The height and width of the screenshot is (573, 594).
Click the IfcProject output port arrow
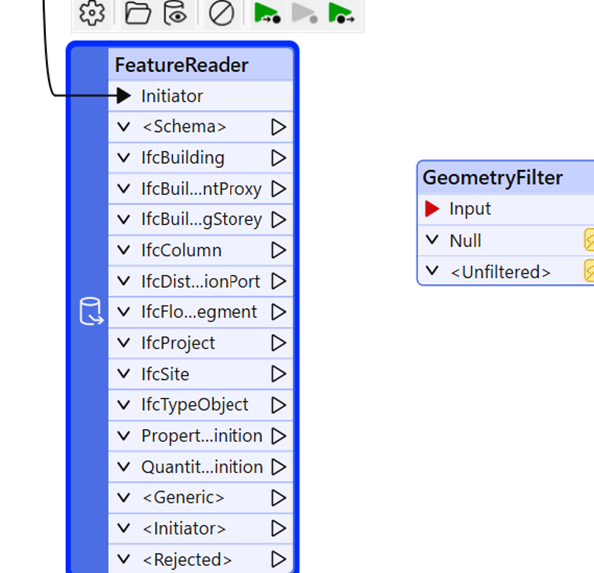click(278, 343)
